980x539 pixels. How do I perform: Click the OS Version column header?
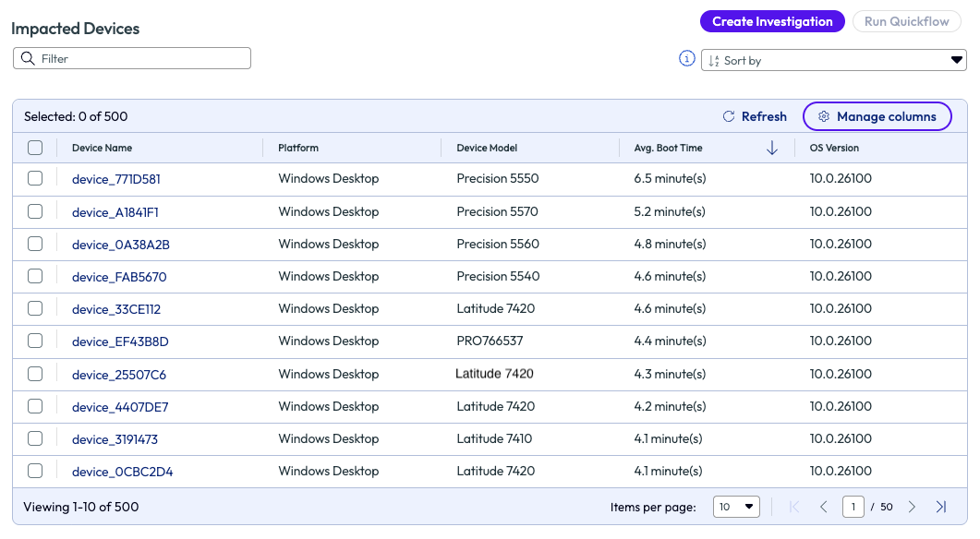[834, 148]
